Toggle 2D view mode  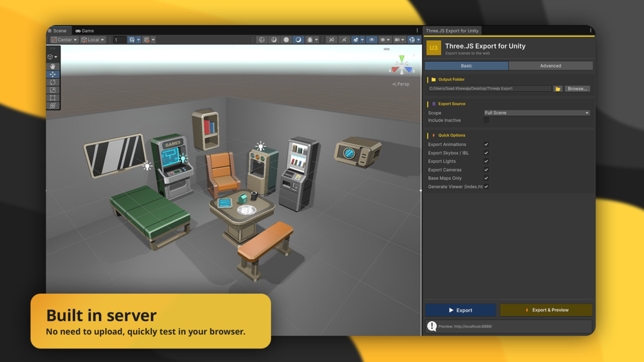(332, 40)
